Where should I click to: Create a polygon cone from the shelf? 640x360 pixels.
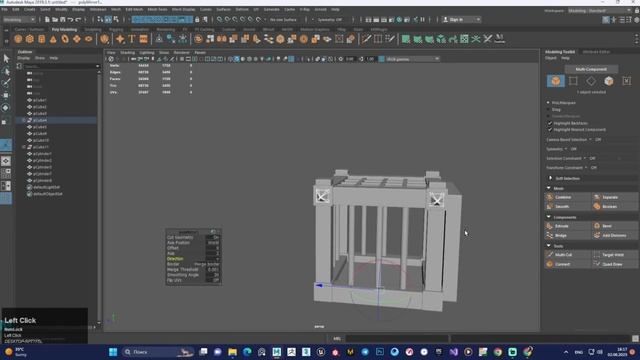pyautogui.click(x=53, y=39)
